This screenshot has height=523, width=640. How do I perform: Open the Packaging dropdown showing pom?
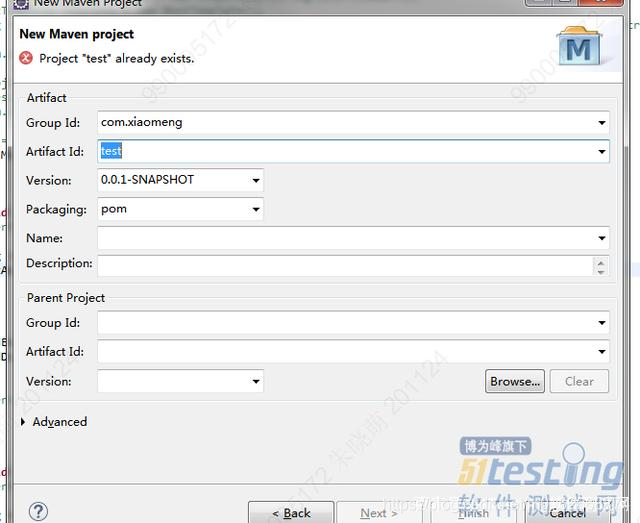256,209
